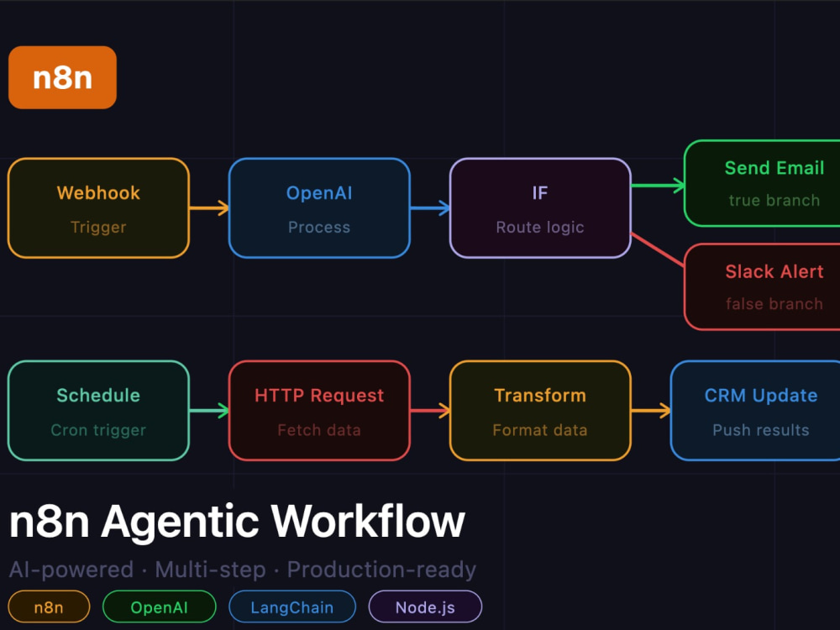Click the AI-powered Multi-step Production-ready subtitle
Screen dimensions: 840x630
(243, 570)
